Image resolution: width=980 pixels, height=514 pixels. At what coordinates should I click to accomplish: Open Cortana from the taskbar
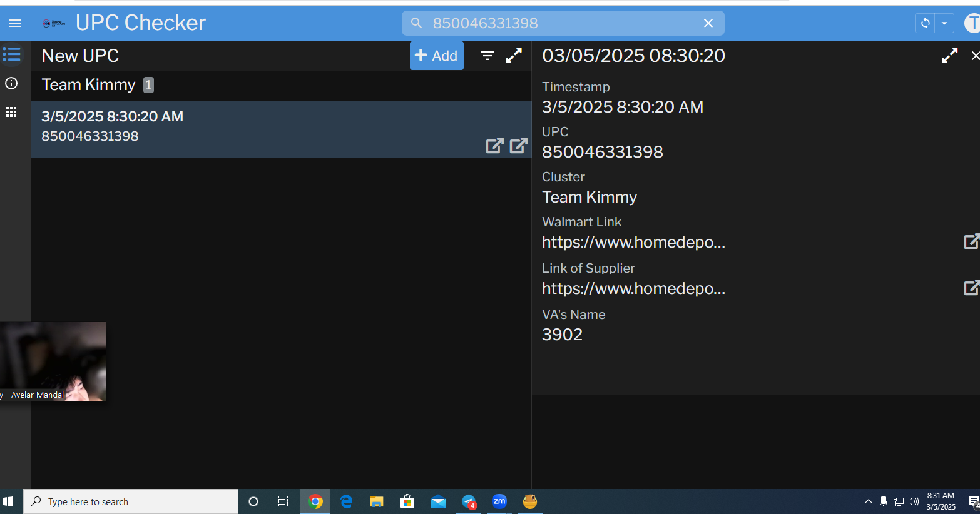click(x=253, y=501)
